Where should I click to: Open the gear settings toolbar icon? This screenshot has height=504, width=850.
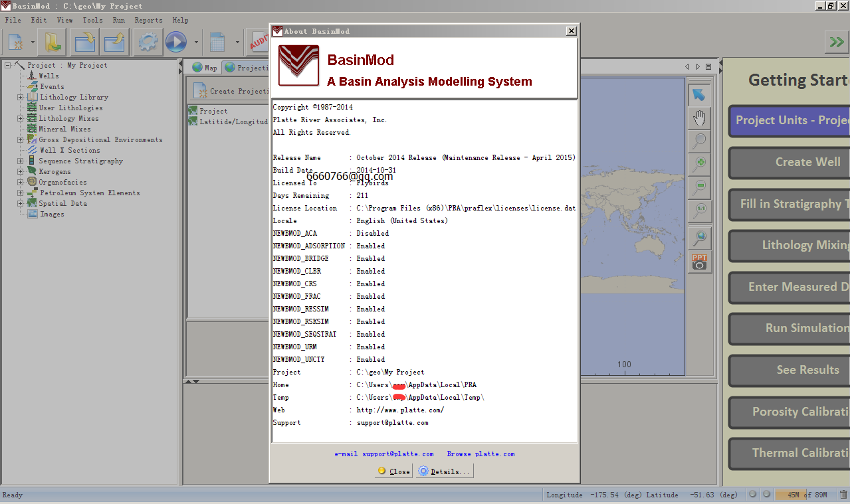[x=148, y=42]
